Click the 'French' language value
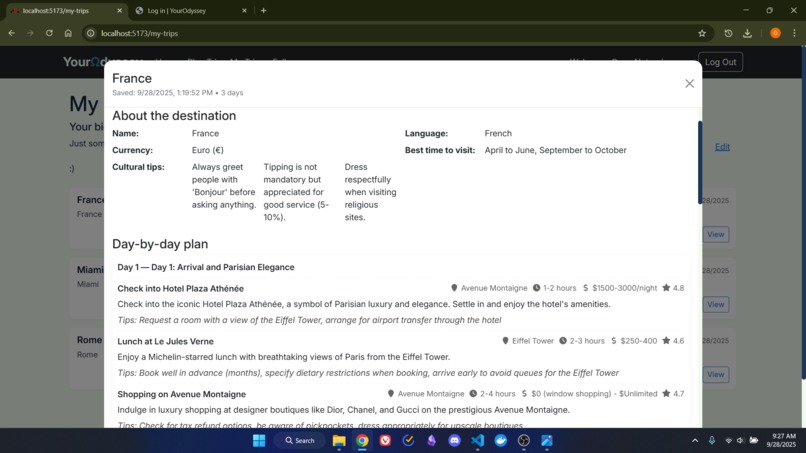 pos(498,133)
